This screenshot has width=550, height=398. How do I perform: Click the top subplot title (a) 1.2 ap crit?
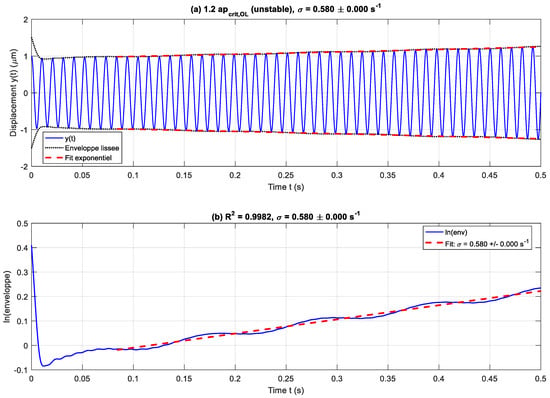click(x=286, y=10)
